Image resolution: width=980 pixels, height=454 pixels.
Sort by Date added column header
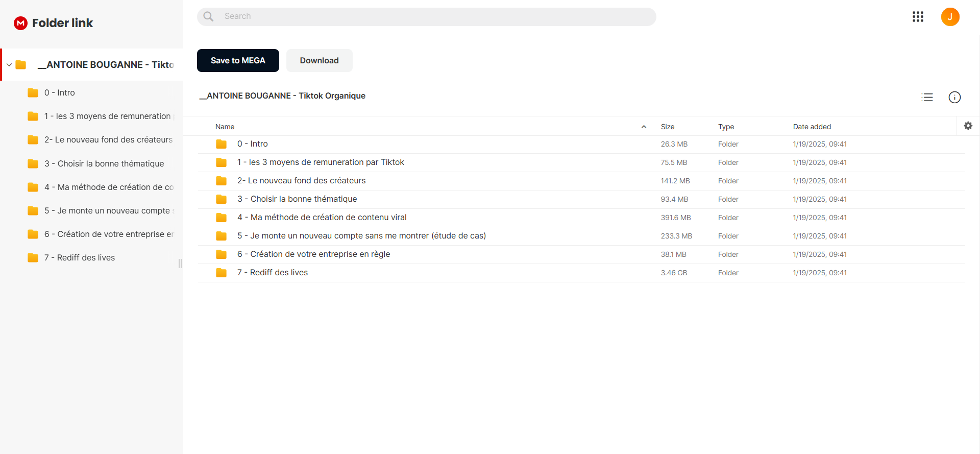click(812, 127)
